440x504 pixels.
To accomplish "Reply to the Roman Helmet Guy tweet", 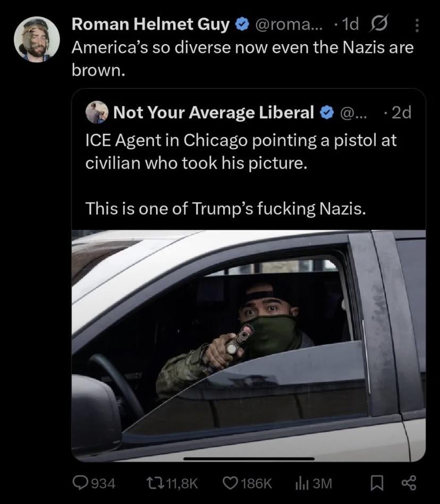I will 81,483.
